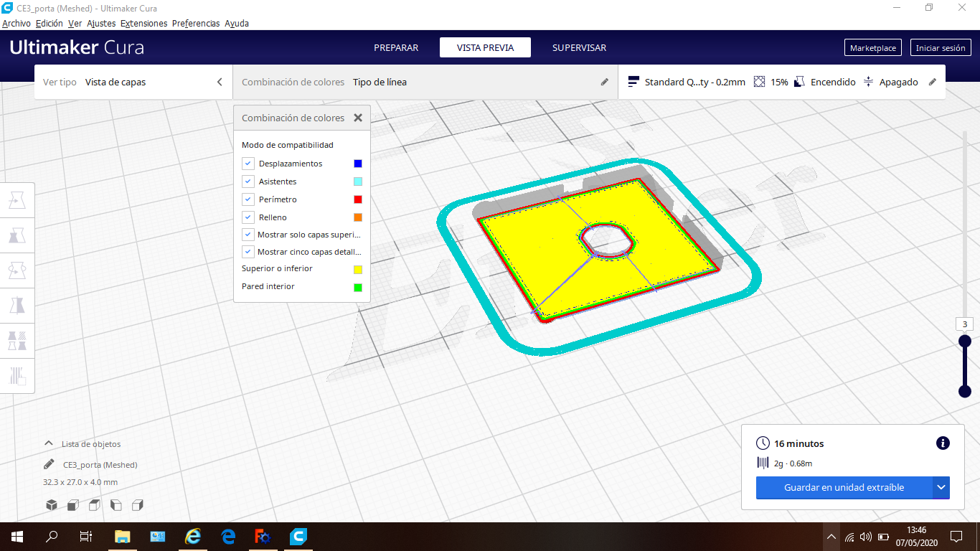980x551 pixels.
Task: Select the Rotate tool in left toolbar
Action: [17, 270]
